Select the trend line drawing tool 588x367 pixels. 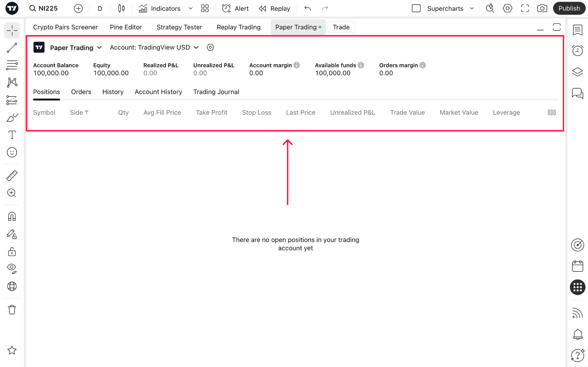click(x=12, y=48)
